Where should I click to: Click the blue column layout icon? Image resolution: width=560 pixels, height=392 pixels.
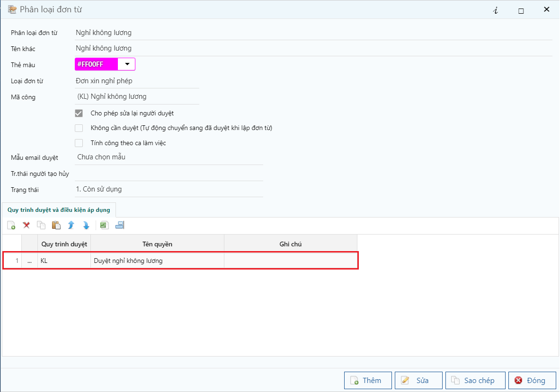pyautogui.click(x=119, y=226)
